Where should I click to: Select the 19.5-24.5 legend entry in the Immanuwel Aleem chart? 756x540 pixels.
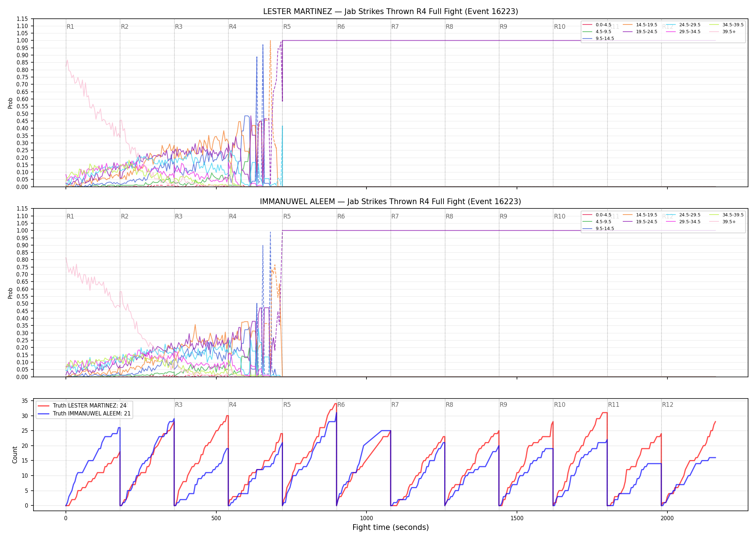point(640,222)
